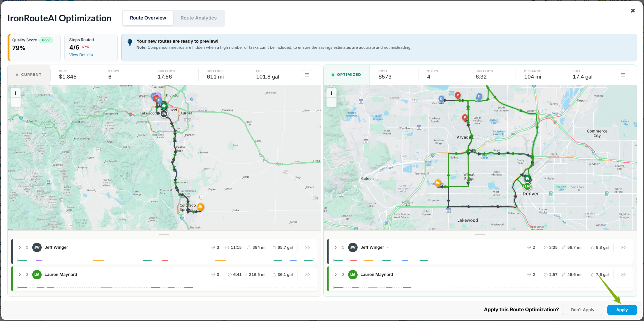Select the Route Overview tab
The height and width of the screenshot is (321, 644).
pos(148,18)
